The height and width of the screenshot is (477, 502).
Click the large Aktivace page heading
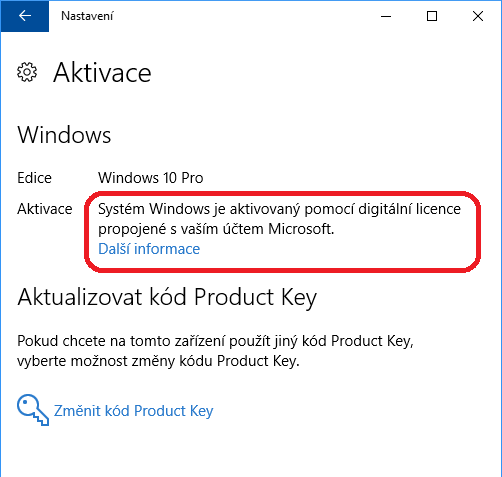102,73
